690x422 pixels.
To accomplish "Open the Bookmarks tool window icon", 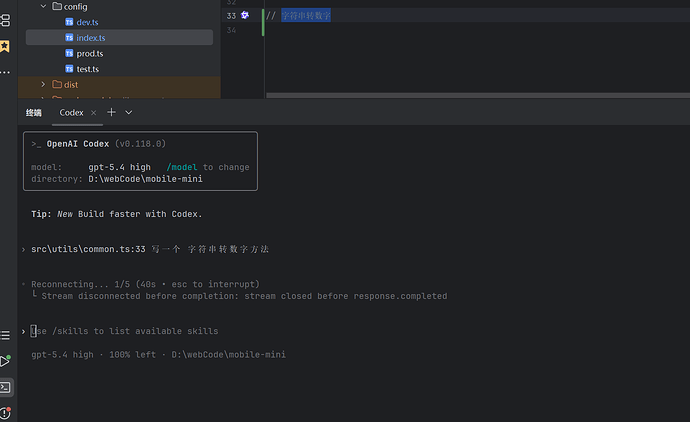I will pyautogui.click(x=5, y=46).
